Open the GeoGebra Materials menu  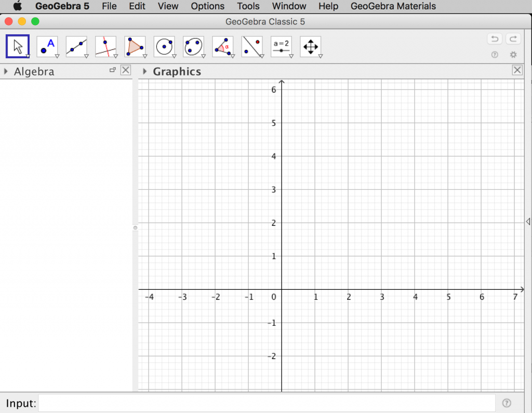pos(393,6)
